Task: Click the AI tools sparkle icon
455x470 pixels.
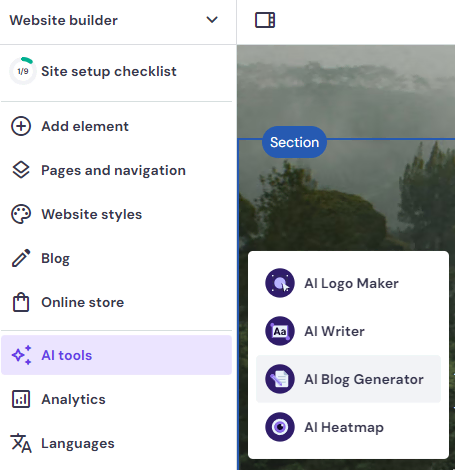Action: tap(21, 355)
